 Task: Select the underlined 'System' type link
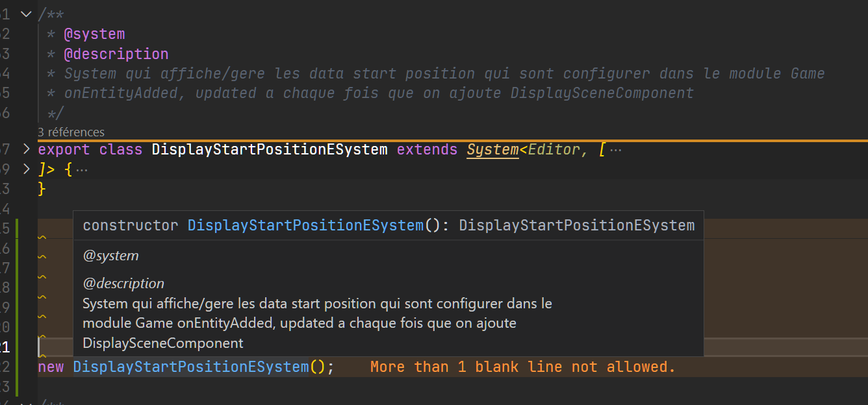(492, 149)
